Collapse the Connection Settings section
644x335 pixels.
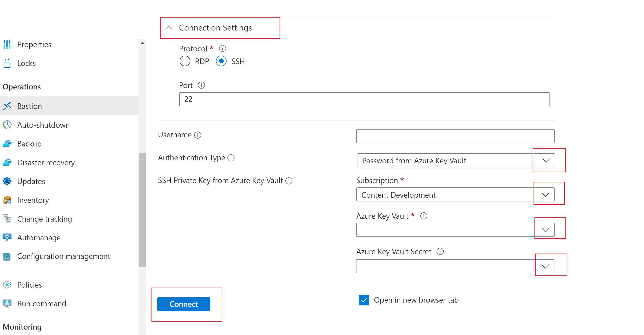pyautogui.click(x=169, y=28)
